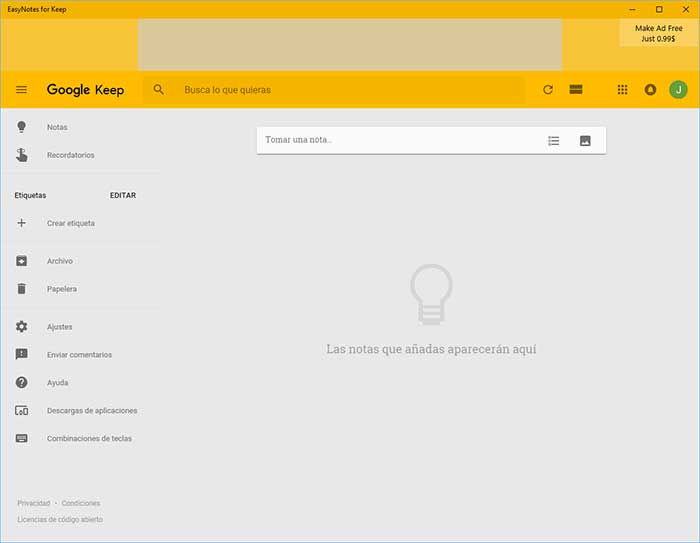Click the Descargas de aplicaciones devices icon
Viewport: 700px width, 543px height.
[x=21, y=410]
